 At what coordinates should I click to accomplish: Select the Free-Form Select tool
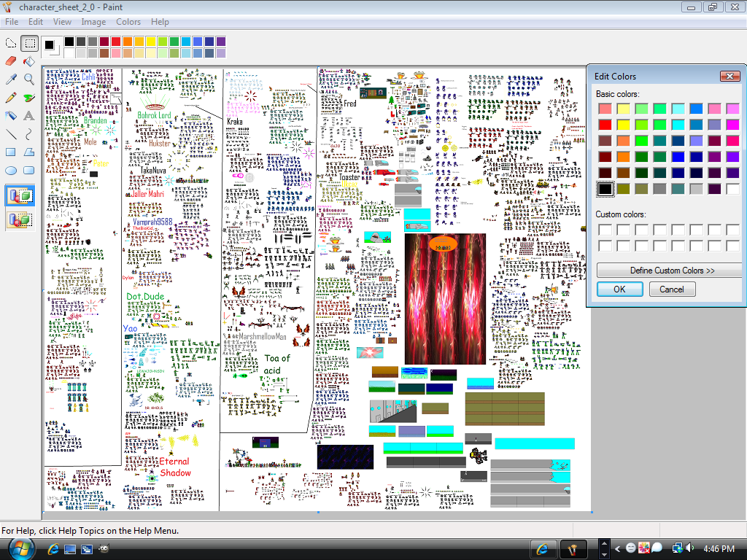point(10,42)
